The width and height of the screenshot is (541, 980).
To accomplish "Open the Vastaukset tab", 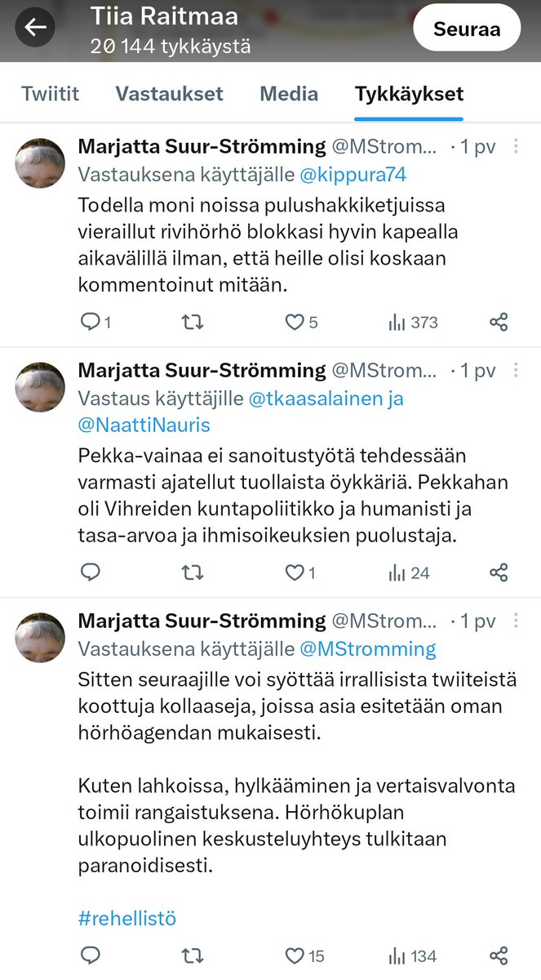I will click(169, 93).
